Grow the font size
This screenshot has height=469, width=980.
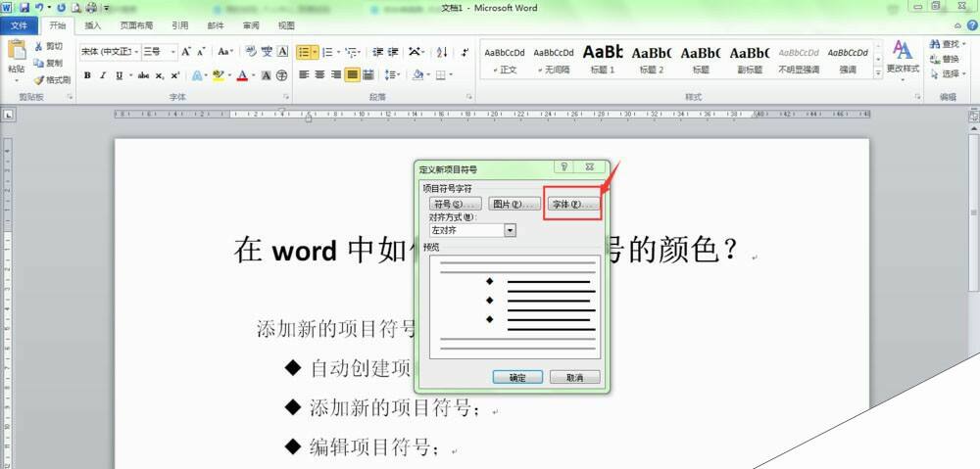(185, 52)
